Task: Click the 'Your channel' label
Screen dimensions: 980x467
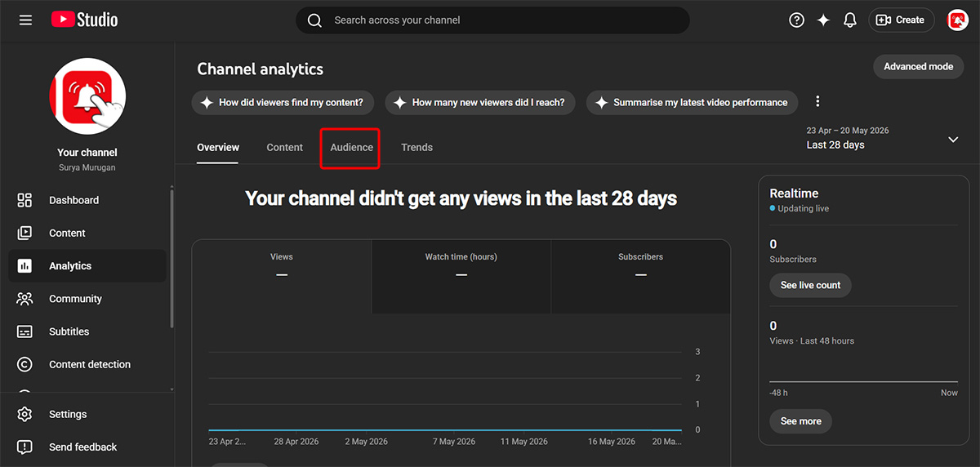Action: click(87, 153)
